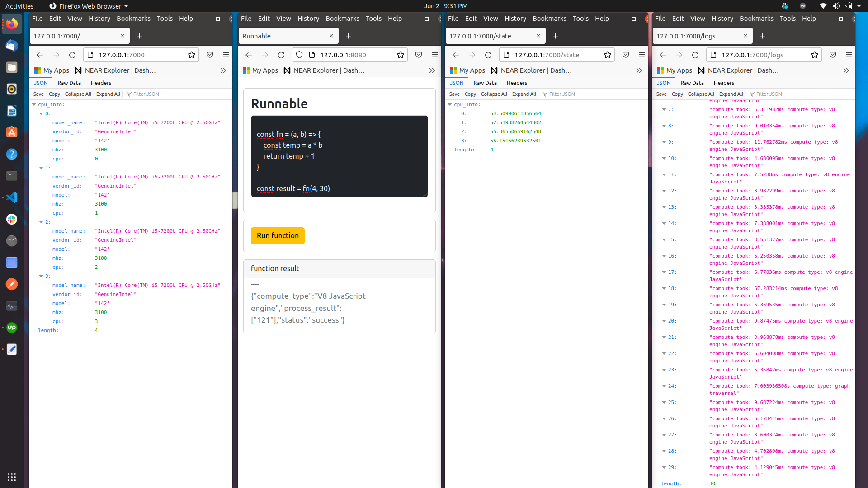Viewport: 868px width, 488px height.
Task: Click Copy in the state window JSON toolbar
Action: click(470, 94)
